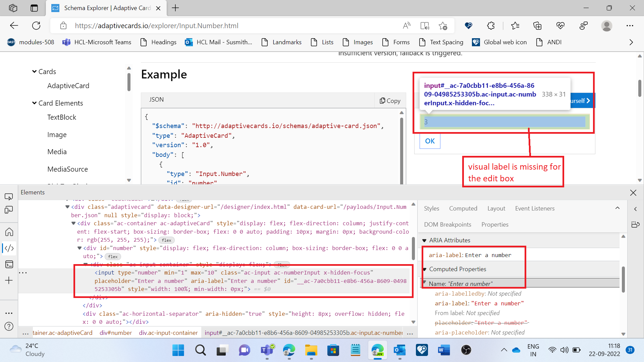The height and width of the screenshot is (362, 644).
Task: Click the browser refresh icon
Action: coord(36,26)
